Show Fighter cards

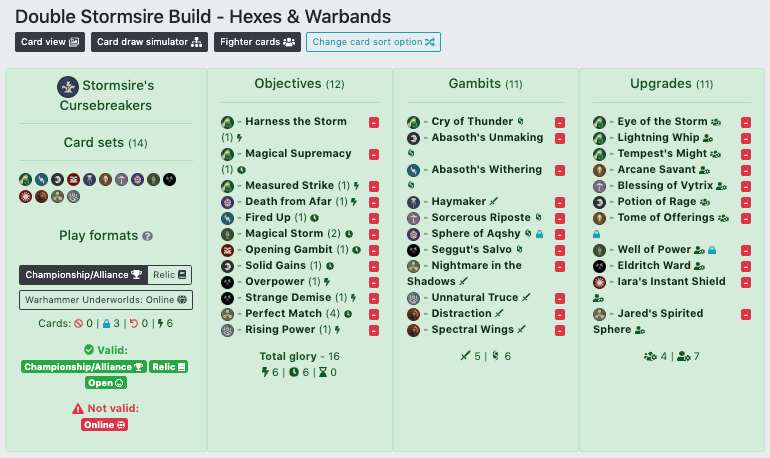coord(257,42)
